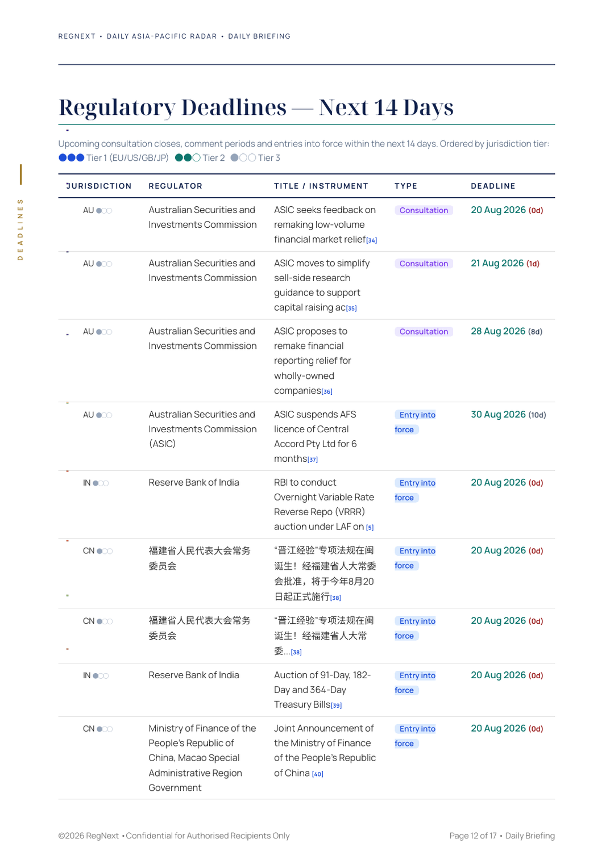Click the Tier 1 three-dot legend icon
Viewport: 614px width, 868px height.
[72, 158]
